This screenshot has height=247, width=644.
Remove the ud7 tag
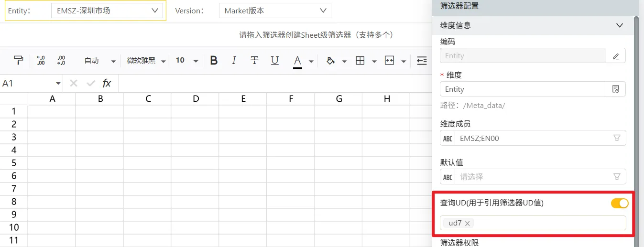click(x=468, y=223)
